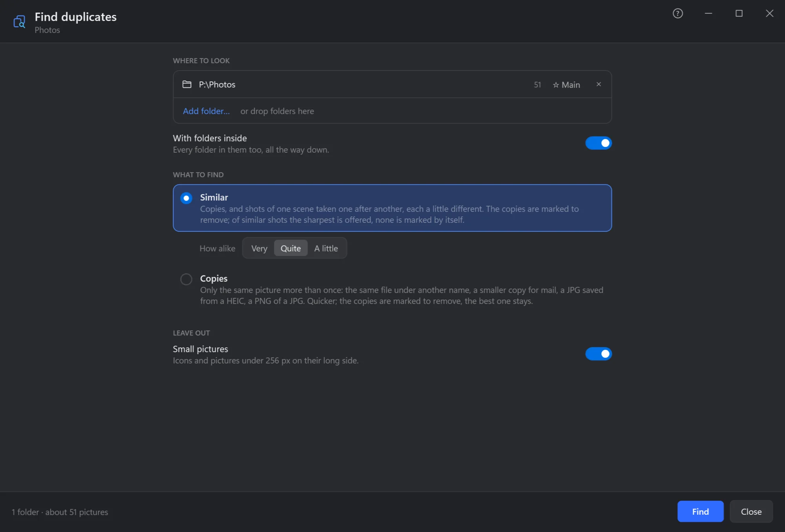Click the Photos subtitle under the title
The width and height of the screenshot is (785, 532).
tap(47, 30)
